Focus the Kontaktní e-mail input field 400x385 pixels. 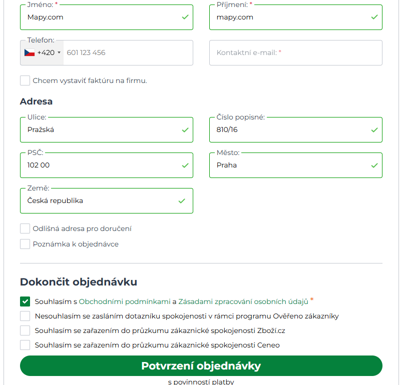[x=296, y=53]
